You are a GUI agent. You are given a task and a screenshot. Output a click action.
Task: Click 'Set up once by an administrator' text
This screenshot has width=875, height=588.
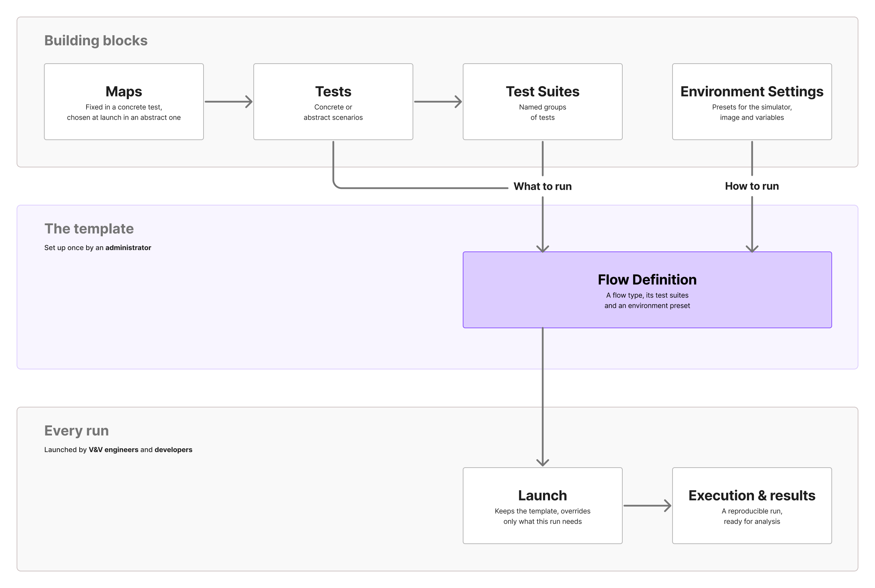(x=98, y=248)
